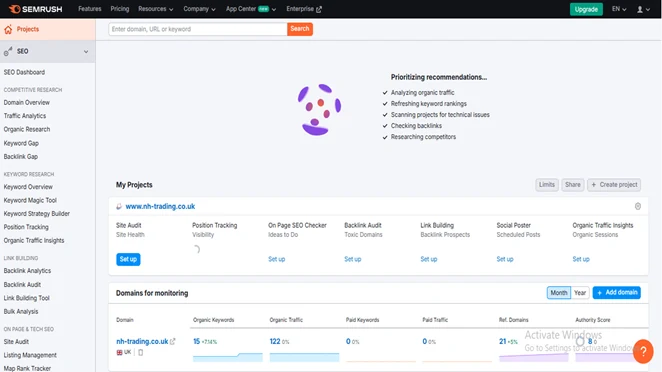Select Month view toggle
Screen dimensions: 662x372
[559, 293]
